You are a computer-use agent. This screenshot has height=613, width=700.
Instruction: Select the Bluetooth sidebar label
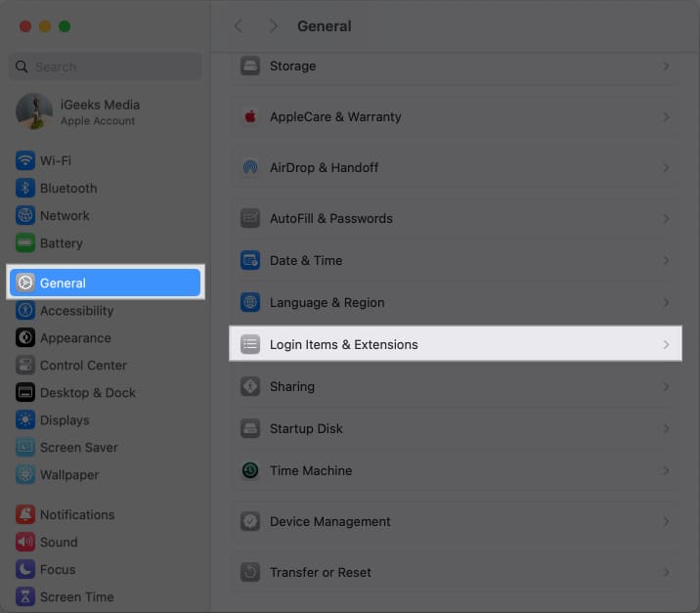click(68, 189)
